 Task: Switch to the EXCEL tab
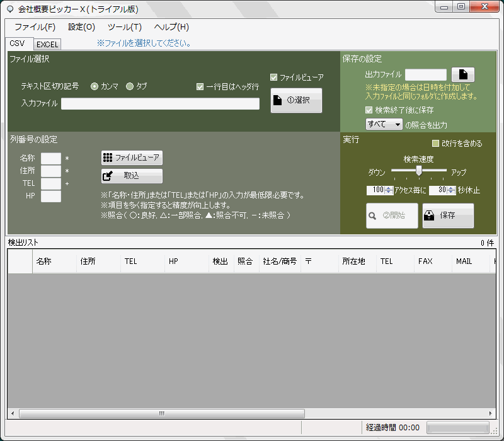coord(47,44)
